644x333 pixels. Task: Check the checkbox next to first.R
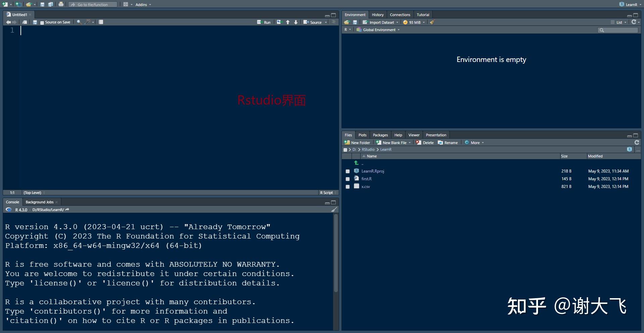click(347, 179)
